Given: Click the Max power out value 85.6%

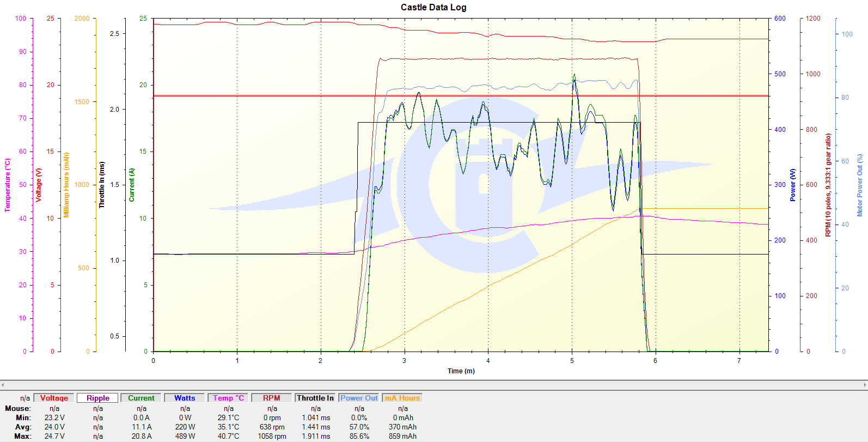Looking at the screenshot, I should [359, 436].
